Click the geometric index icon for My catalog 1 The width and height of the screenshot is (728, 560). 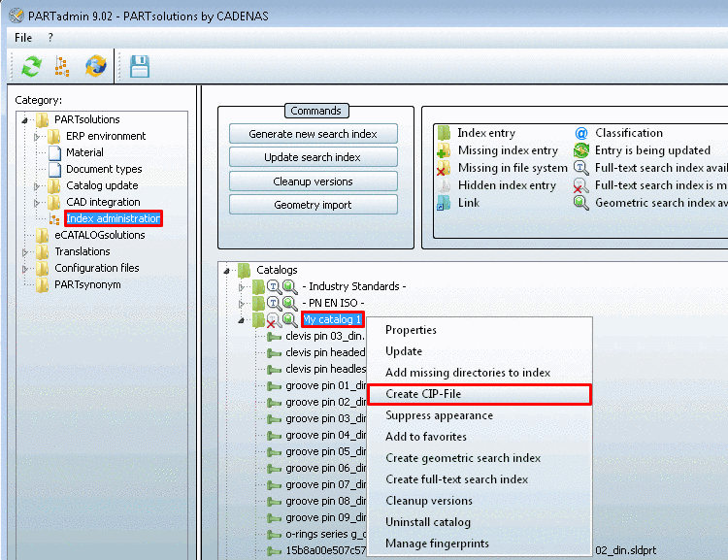tap(289, 320)
